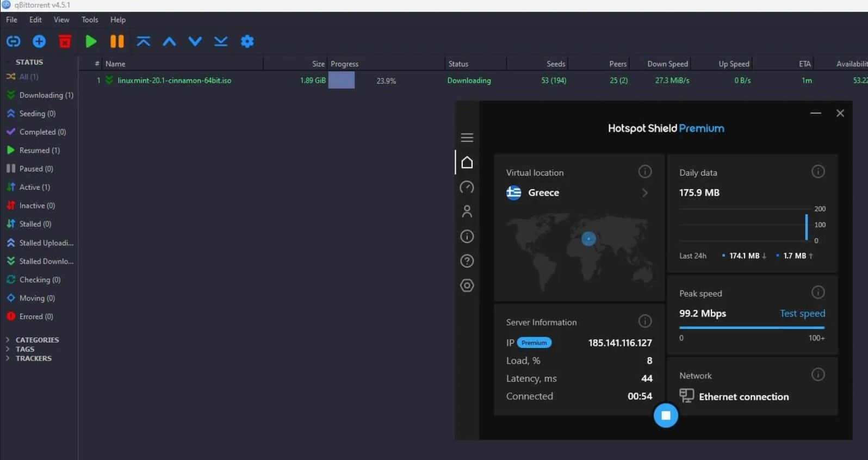
Task: Click the add torrent file plus icon
Action: click(39, 41)
